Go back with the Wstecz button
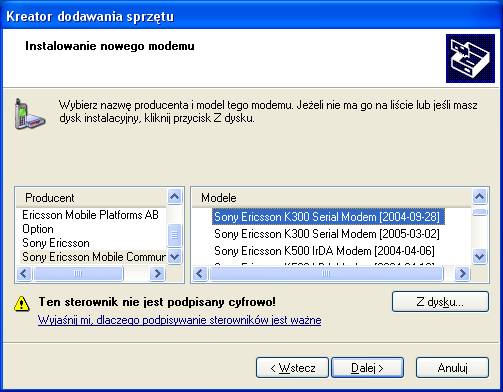503x392 pixels. 292,368
